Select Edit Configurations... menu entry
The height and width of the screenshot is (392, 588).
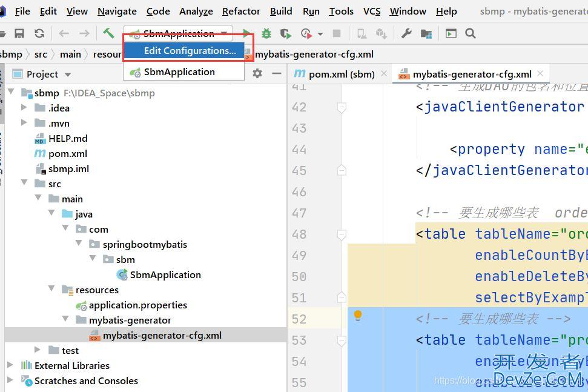coord(183,51)
